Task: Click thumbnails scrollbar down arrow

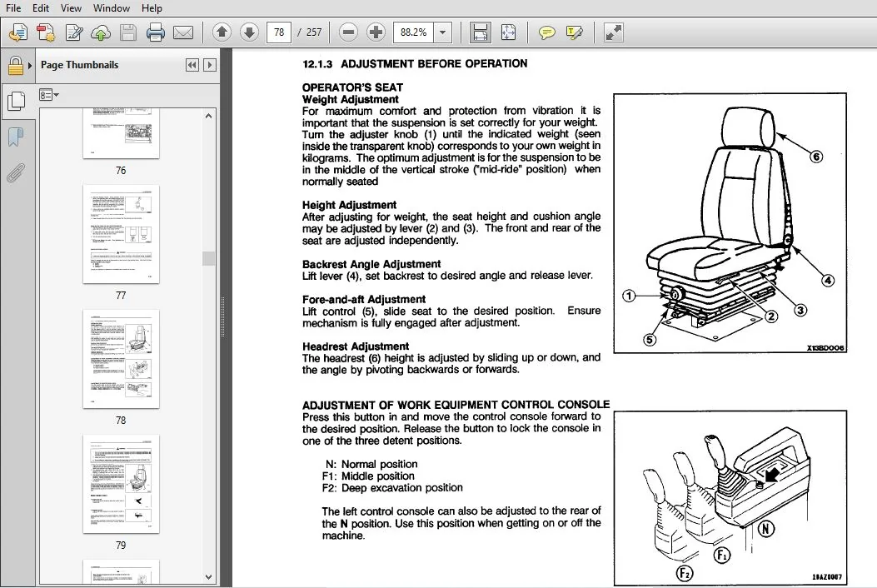Action: point(208,577)
